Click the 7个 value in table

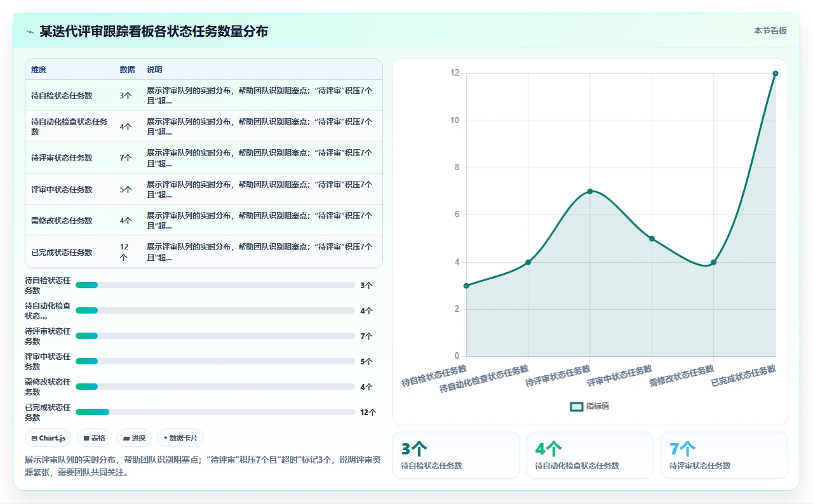[126, 158]
